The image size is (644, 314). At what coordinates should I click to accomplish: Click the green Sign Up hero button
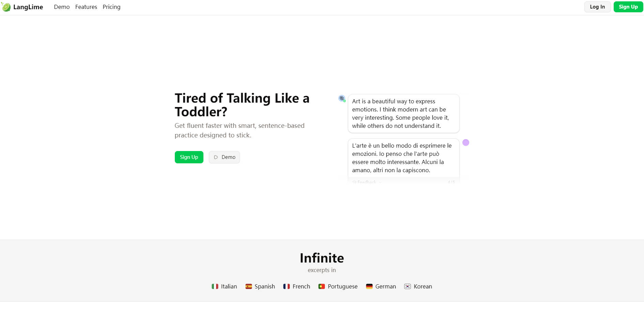coord(189,157)
